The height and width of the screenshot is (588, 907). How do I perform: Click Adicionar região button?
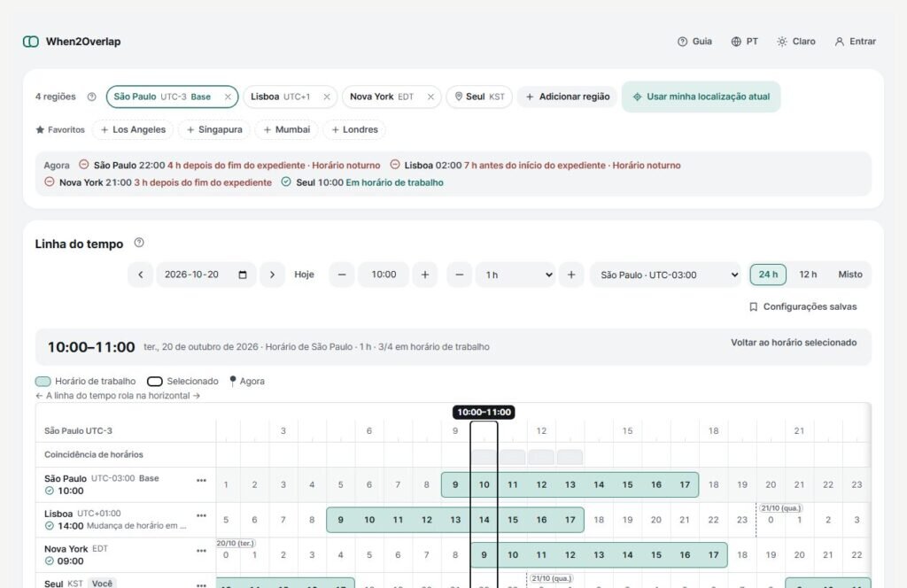tap(568, 97)
